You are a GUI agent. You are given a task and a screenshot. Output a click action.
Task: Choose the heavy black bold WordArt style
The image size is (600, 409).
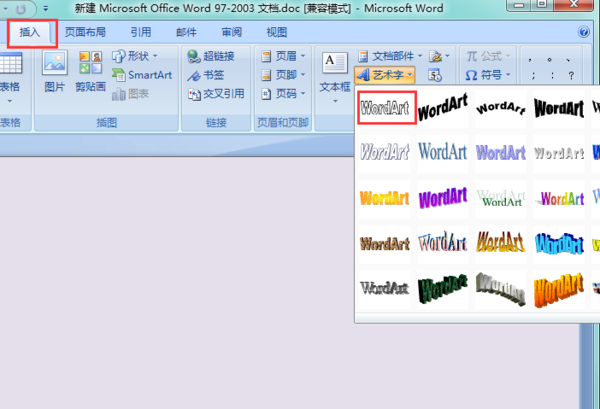coord(559,108)
